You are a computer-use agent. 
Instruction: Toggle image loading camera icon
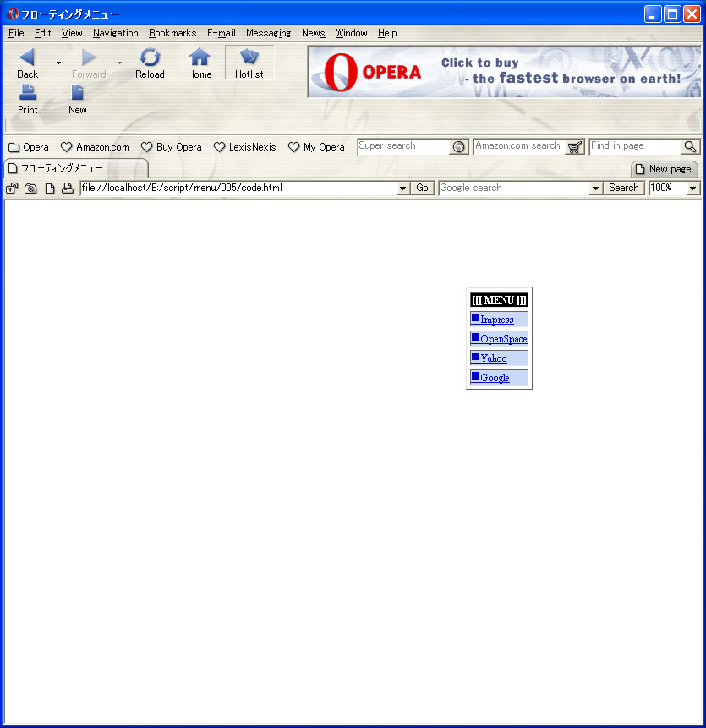[x=30, y=188]
